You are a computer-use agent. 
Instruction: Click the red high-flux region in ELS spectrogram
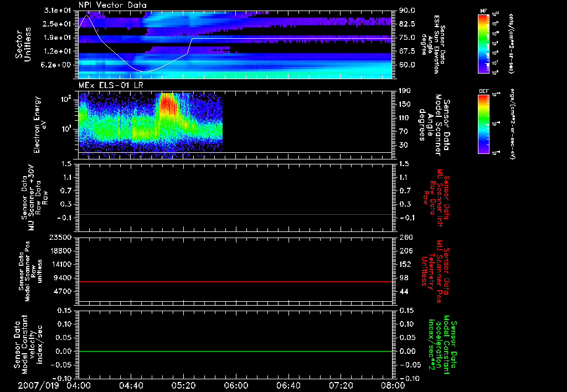(167, 104)
